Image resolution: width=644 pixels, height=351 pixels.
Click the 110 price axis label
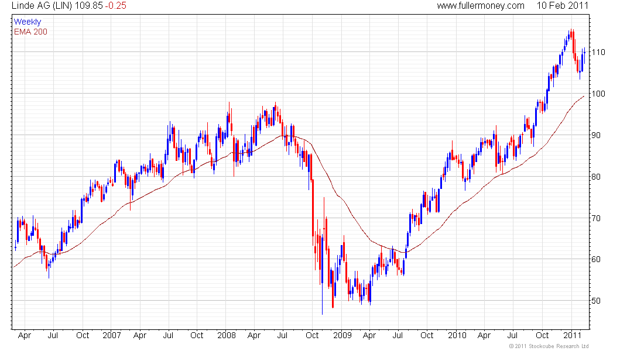point(598,52)
